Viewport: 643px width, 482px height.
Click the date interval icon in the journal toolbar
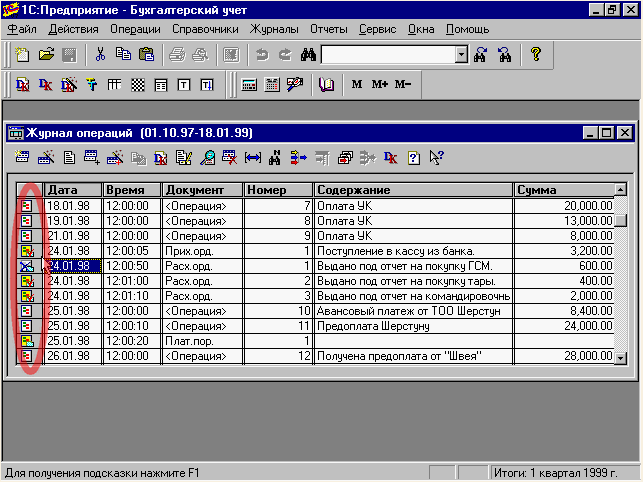tap(252, 157)
